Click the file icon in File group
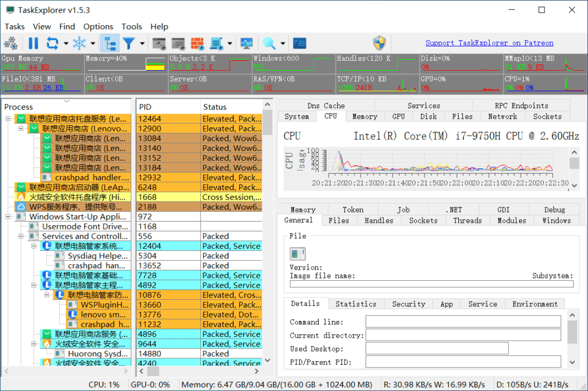This screenshot has width=588, height=391. click(x=298, y=254)
